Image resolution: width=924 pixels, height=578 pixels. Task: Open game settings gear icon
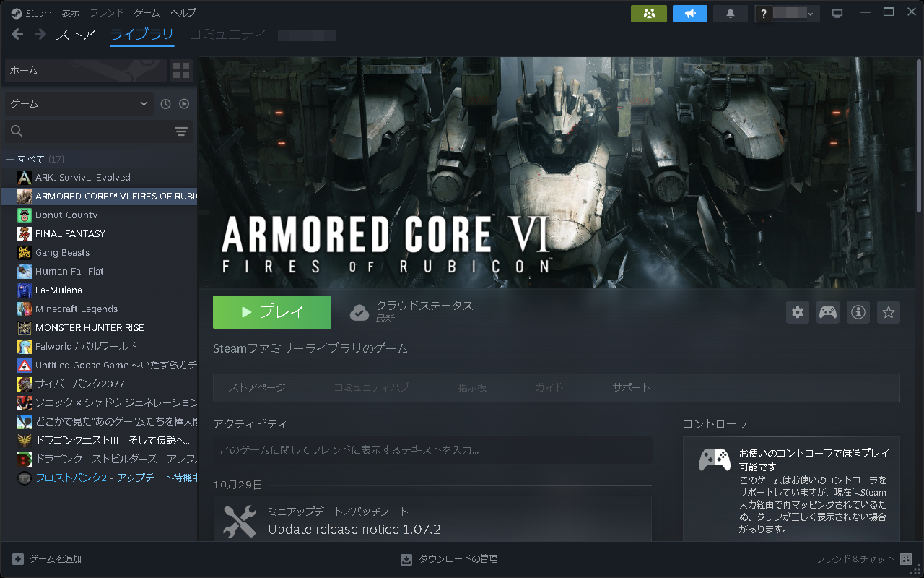[x=798, y=312]
